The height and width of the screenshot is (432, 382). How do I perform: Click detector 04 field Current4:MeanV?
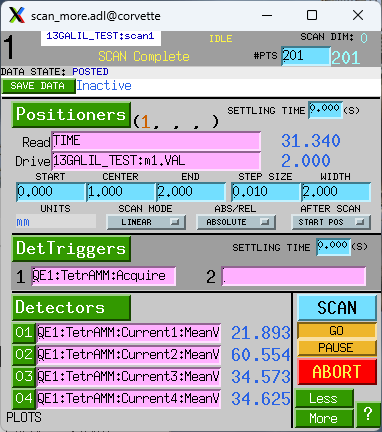click(x=128, y=398)
